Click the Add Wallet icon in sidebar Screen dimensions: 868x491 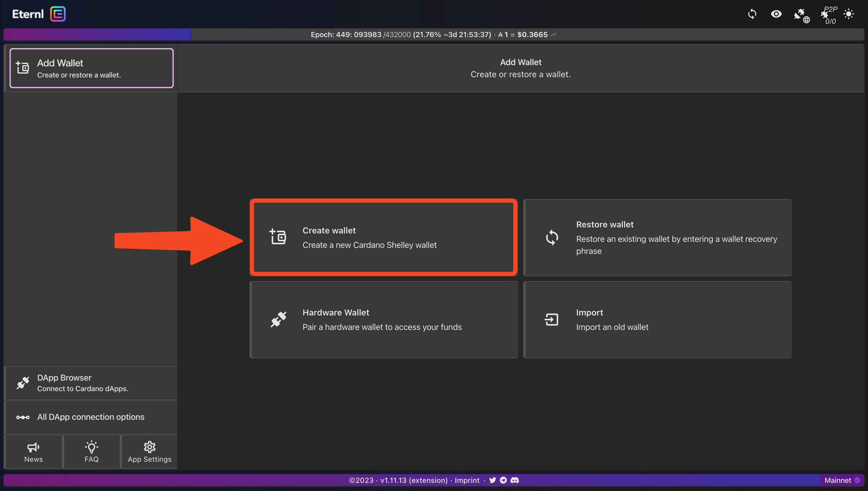pos(23,68)
